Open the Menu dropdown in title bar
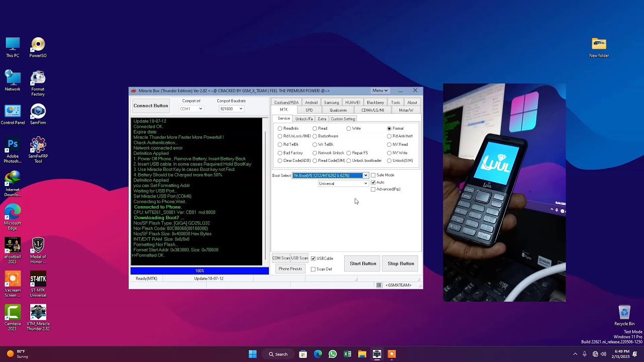Screen dimensions: 644x362 coord(380,90)
